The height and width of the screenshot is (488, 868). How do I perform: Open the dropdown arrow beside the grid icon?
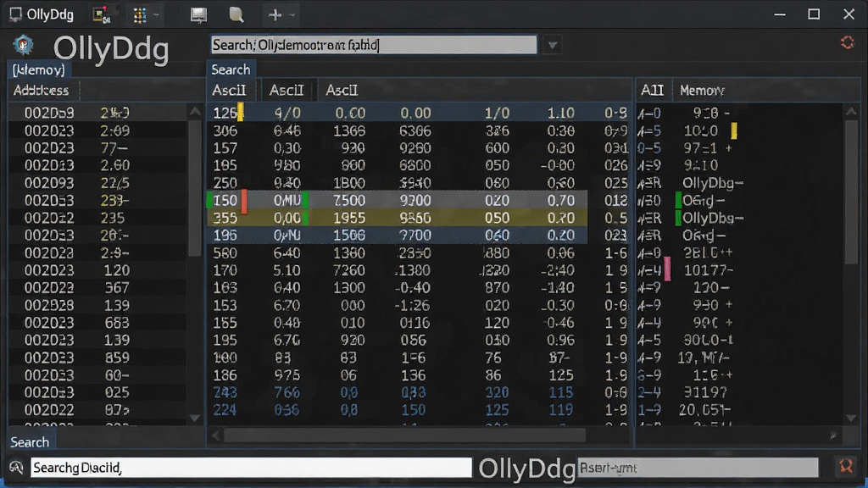click(156, 15)
